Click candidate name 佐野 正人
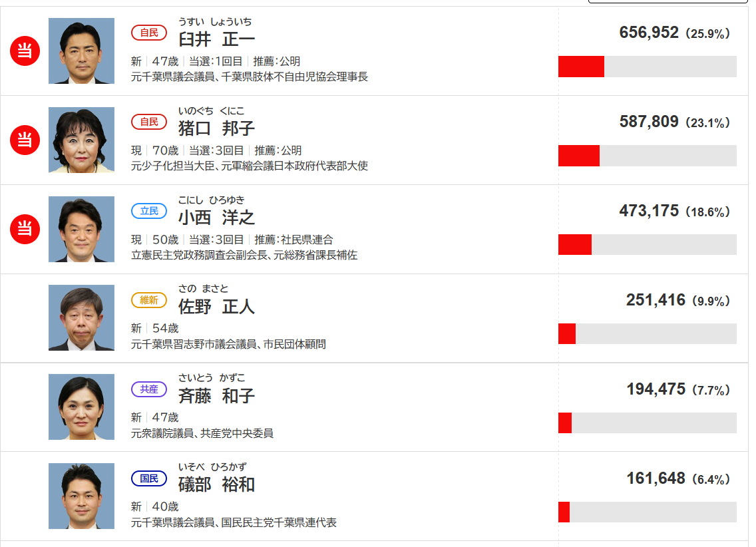This screenshot has height=547, width=756. tap(216, 306)
